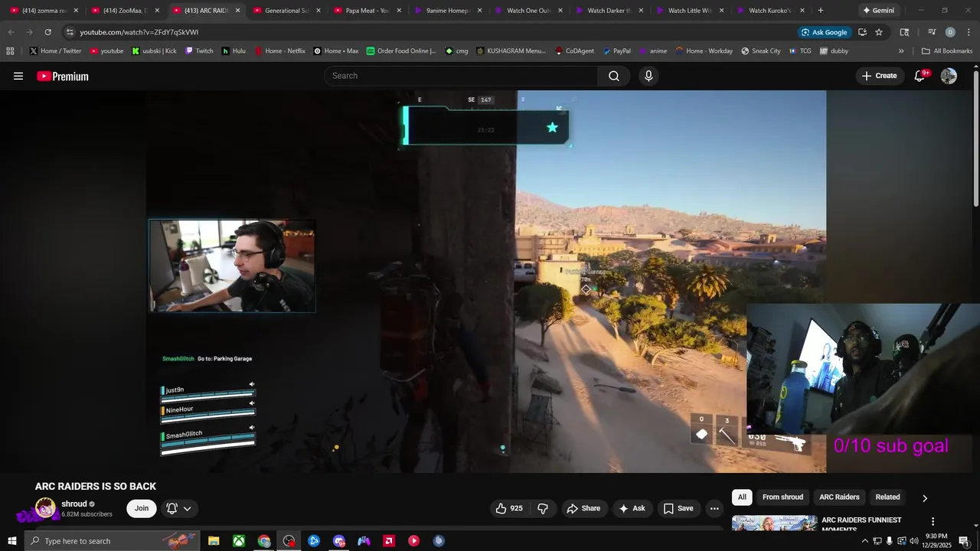This screenshot has height=551, width=980.
Task: Open Windows Start menu
Action: [x=11, y=541]
